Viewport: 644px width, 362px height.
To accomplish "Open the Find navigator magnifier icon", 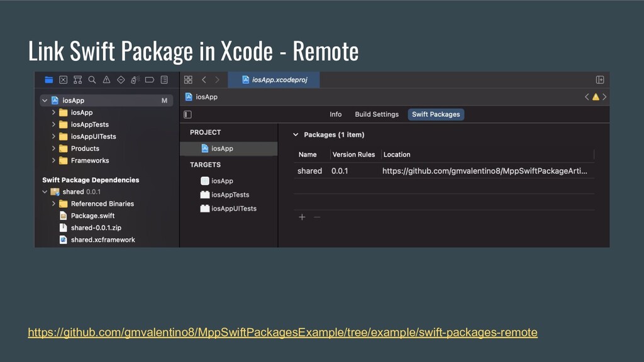I will 92,80.
